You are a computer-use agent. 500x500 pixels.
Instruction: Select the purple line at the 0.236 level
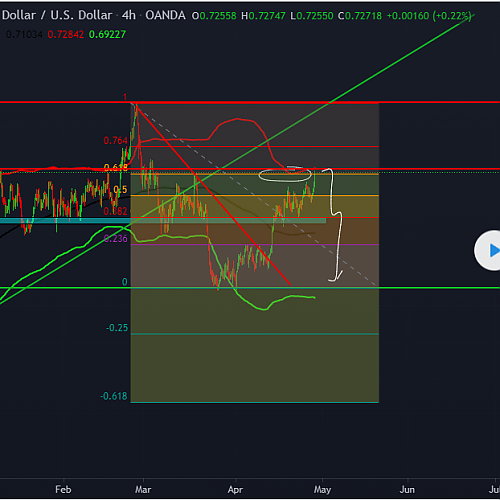click(255, 245)
